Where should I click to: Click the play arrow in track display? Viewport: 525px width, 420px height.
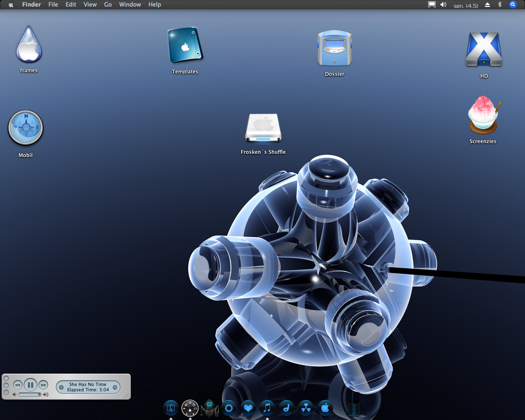tap(61, 387)
